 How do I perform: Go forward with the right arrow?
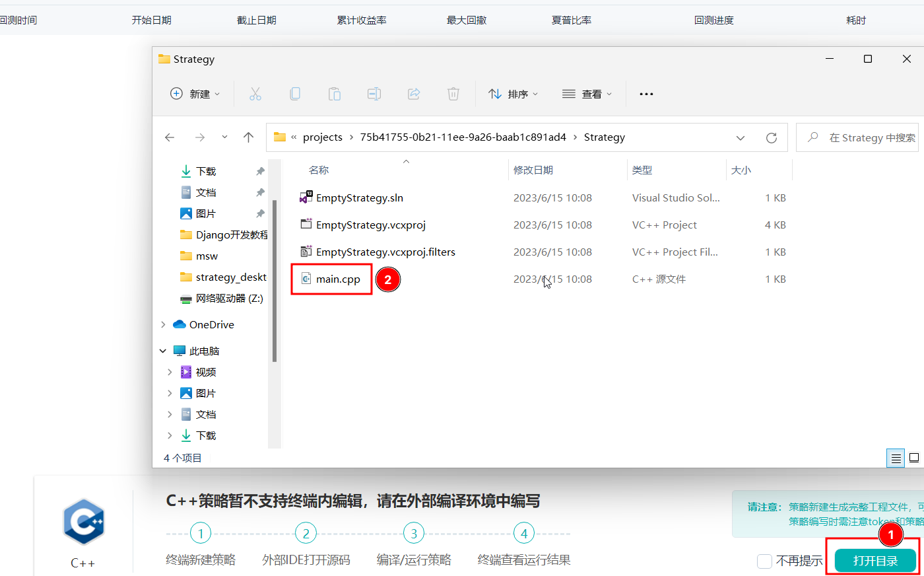coord(200,137)
